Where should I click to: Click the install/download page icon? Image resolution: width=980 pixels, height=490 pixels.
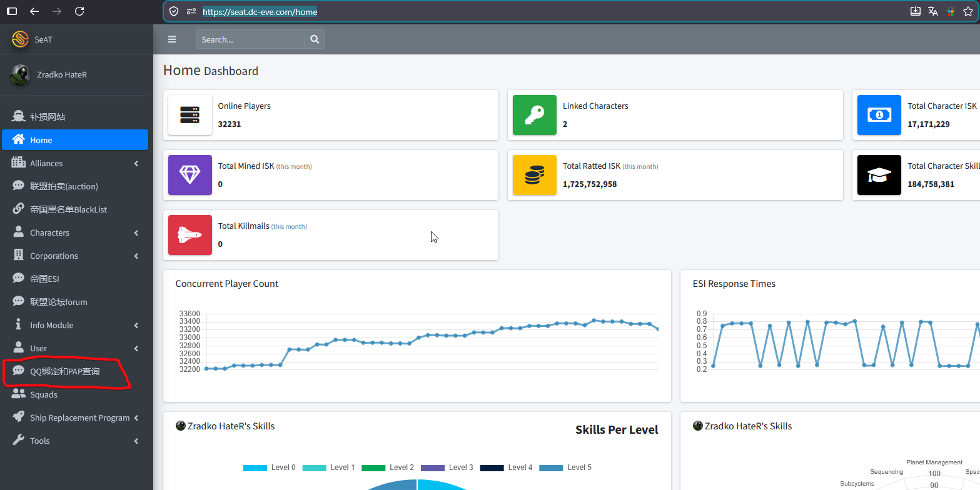tap(915, 11)
